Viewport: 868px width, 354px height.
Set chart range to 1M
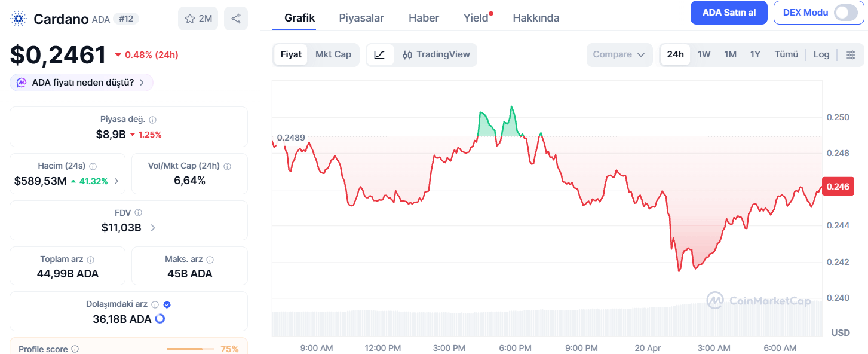click(x=730, y=54)
